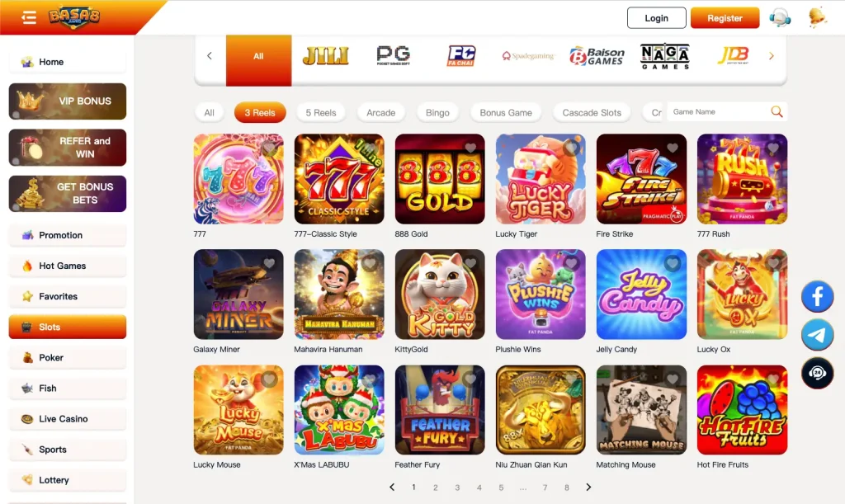
Task: Click the Login button
Action: tap(656, 18)
